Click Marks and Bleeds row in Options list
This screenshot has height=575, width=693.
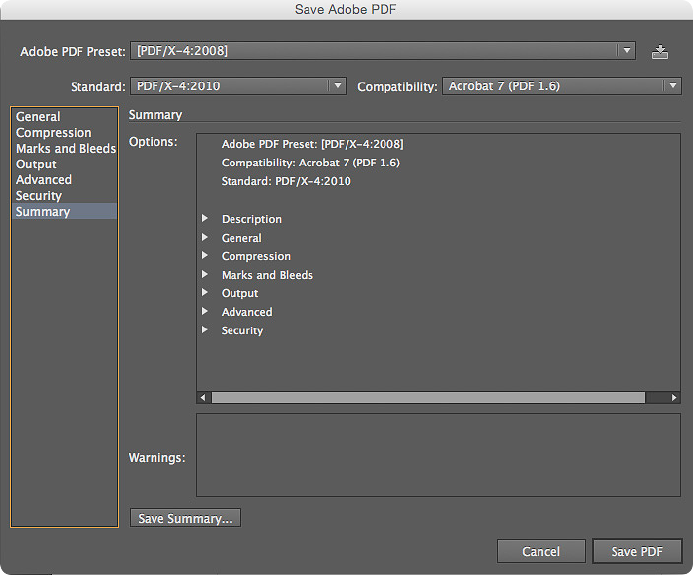[267, 275]
